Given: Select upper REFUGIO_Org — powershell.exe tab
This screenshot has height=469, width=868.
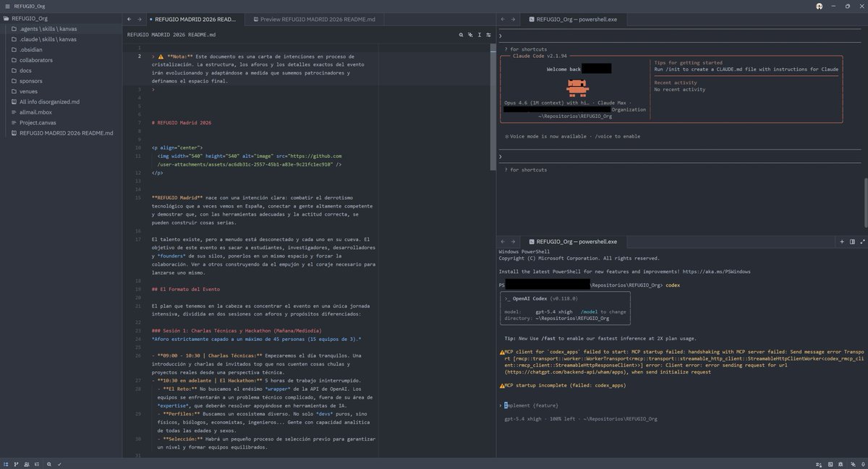Looking at the screenshot, I should (574, 20).
